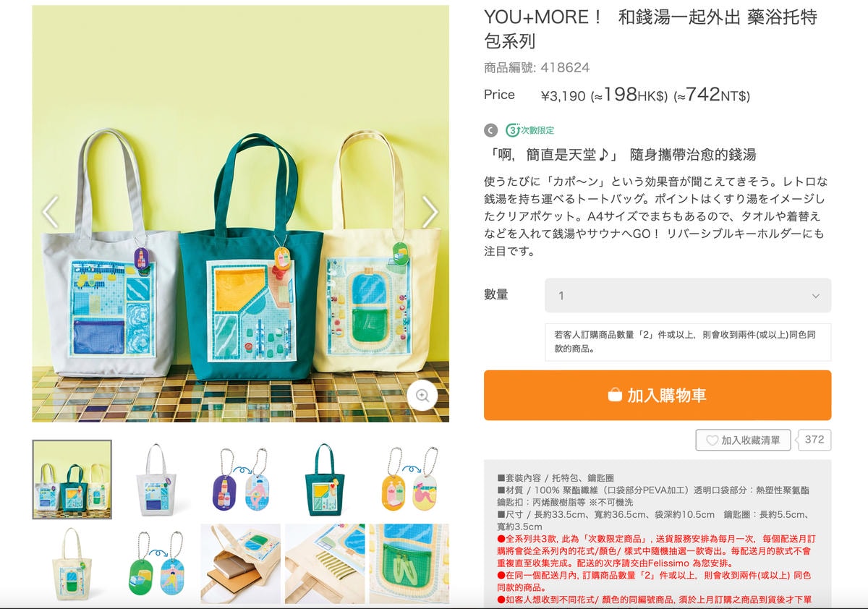This screenshot has height=609, width=868.
Task: Click the magnifier zoom icon on main image
Action: click(x=422, y=396)
